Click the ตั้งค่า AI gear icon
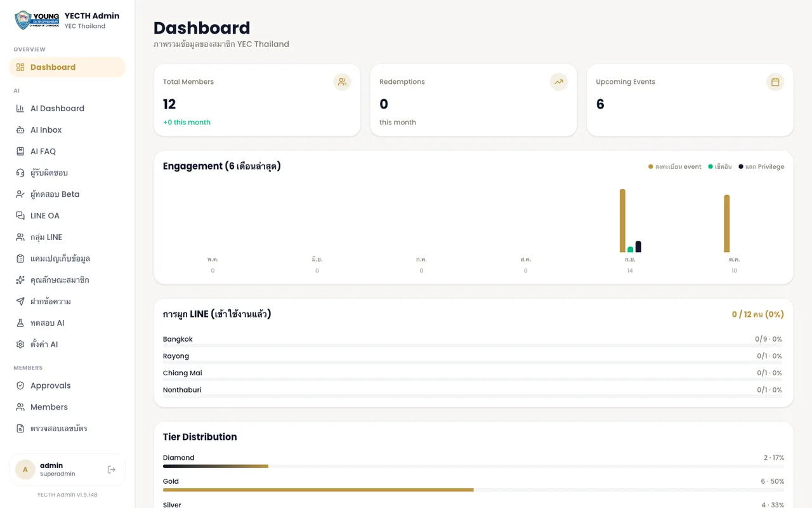Image resolution: width=812 pixels, height=508 pixels. click(x=20, y=345)
